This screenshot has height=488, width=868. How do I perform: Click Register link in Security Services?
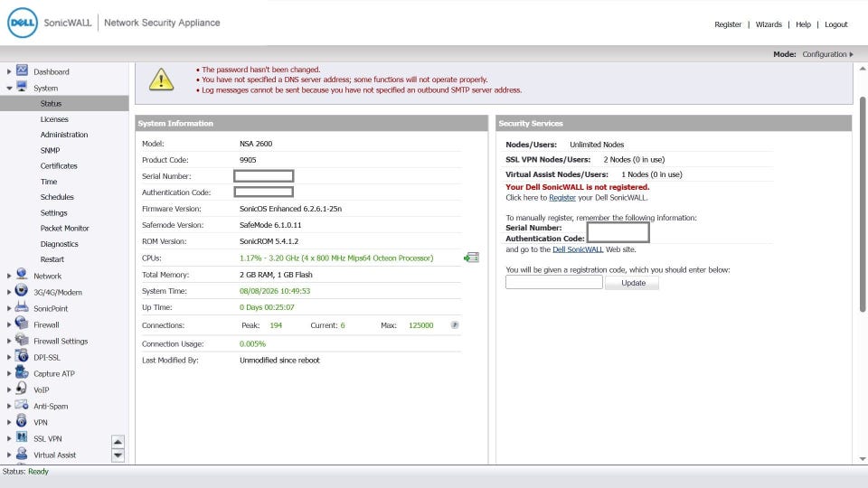pyautogui.click(x=561, y=198)
